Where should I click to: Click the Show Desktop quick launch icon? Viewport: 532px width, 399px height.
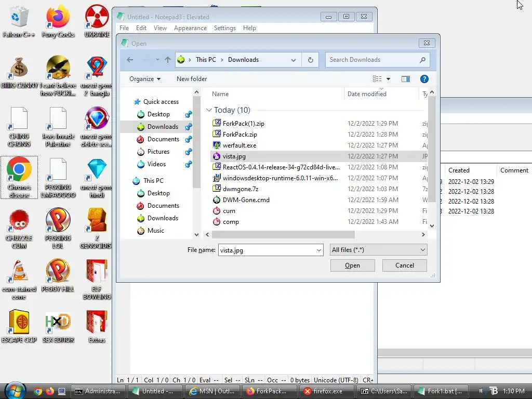coord(62,391)
